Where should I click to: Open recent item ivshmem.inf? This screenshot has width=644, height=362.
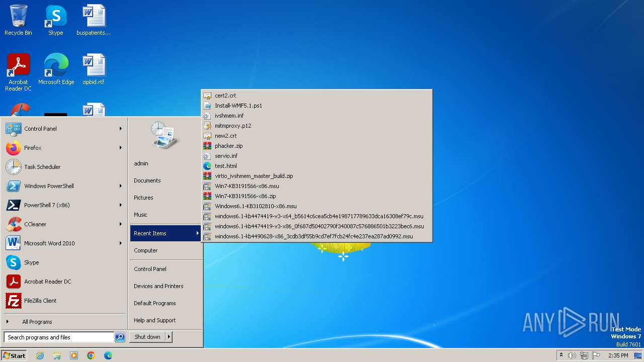tap(316, 116)
